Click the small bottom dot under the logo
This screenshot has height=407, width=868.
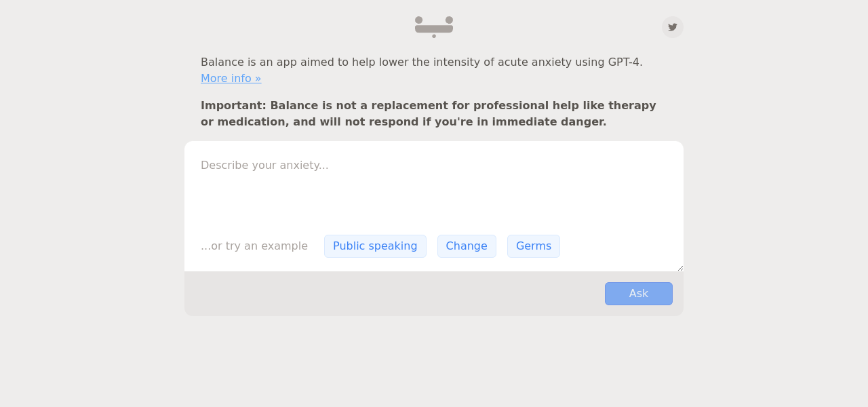(x=434, y=36)
